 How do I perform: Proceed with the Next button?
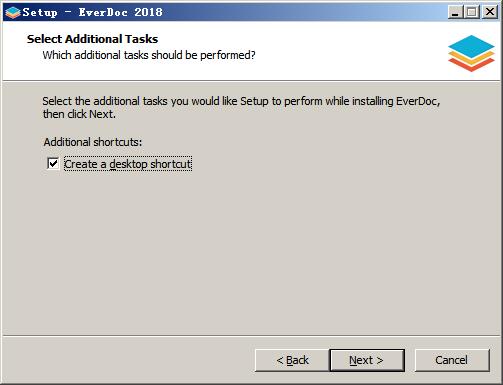(x=367, y=360)
